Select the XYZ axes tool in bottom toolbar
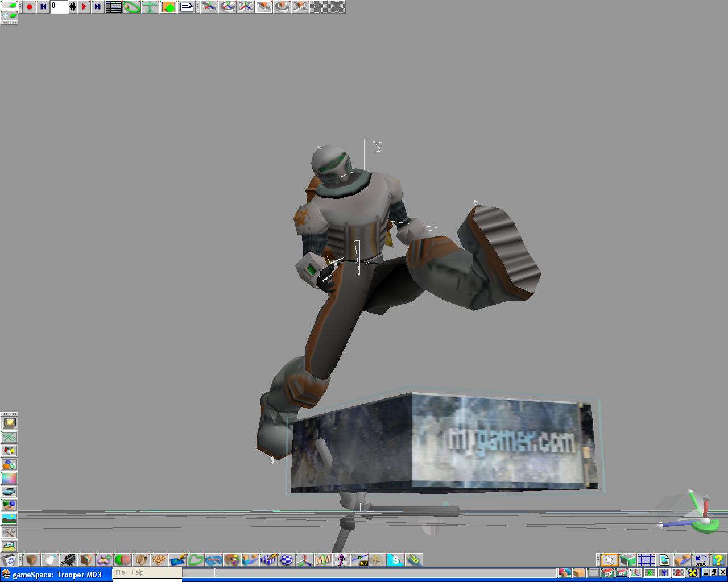728x582 pixels. click(305, 560)
